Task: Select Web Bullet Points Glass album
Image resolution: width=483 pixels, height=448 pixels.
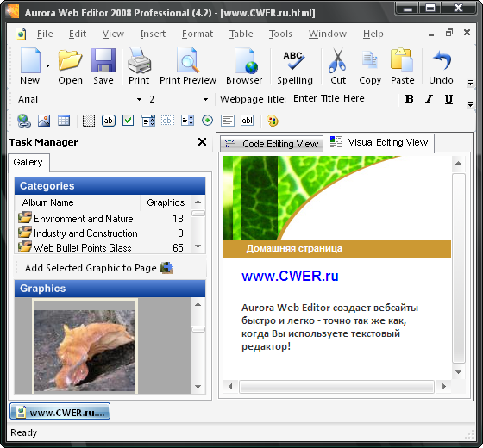Action: pos(102,248)
